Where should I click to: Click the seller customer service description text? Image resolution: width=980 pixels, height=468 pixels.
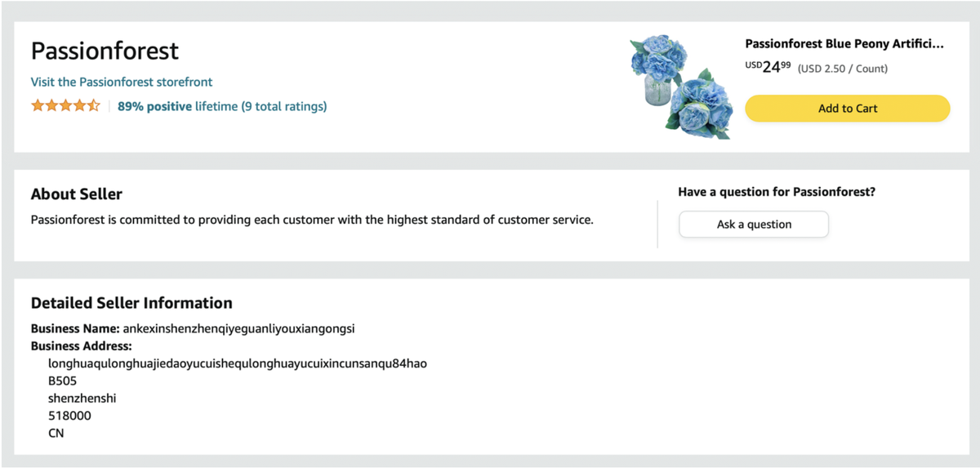coord(312,220)
